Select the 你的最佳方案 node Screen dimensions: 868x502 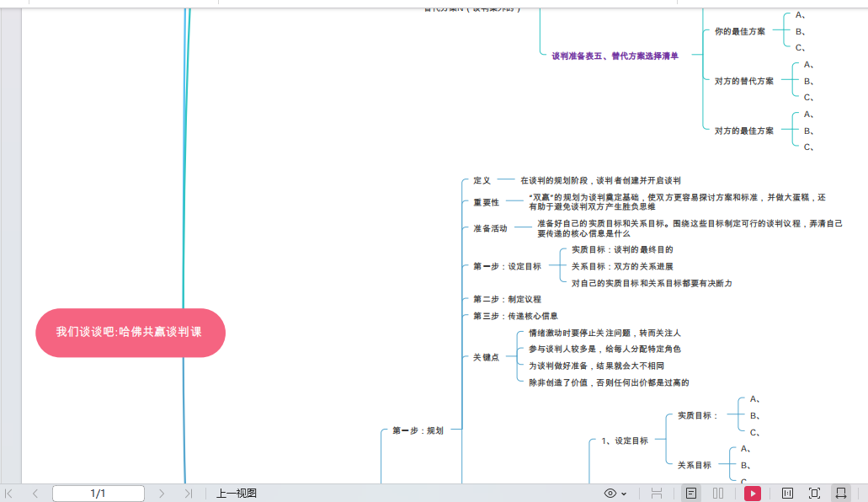point(739,31)
